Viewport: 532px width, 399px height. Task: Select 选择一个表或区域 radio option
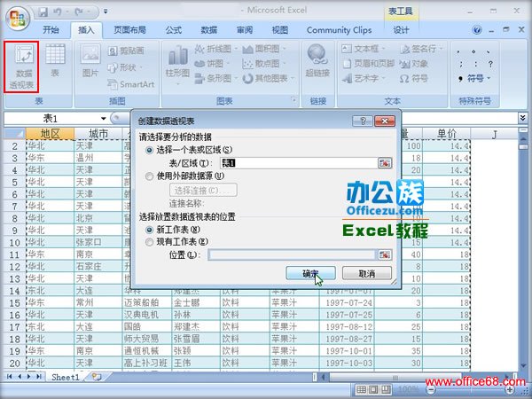[149, 150]
